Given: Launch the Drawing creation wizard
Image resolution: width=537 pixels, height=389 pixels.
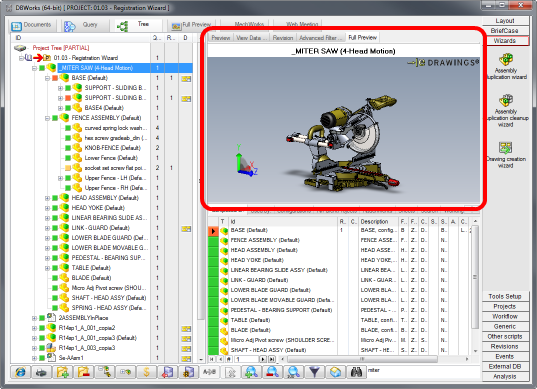Looking at the screenshot, I should coord(506,155).
